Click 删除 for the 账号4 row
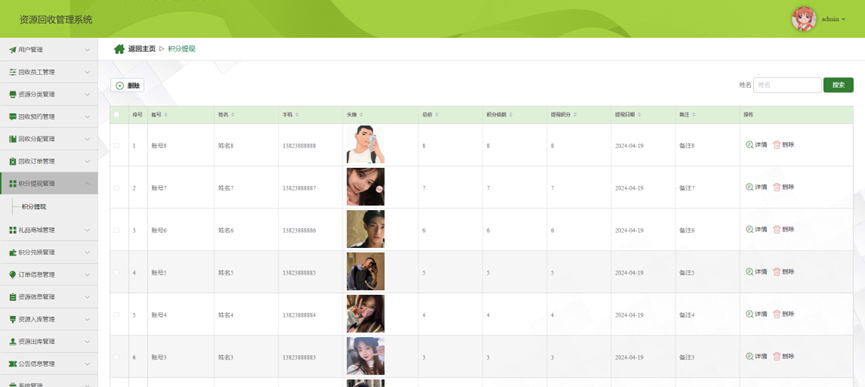 click(784, 314)
